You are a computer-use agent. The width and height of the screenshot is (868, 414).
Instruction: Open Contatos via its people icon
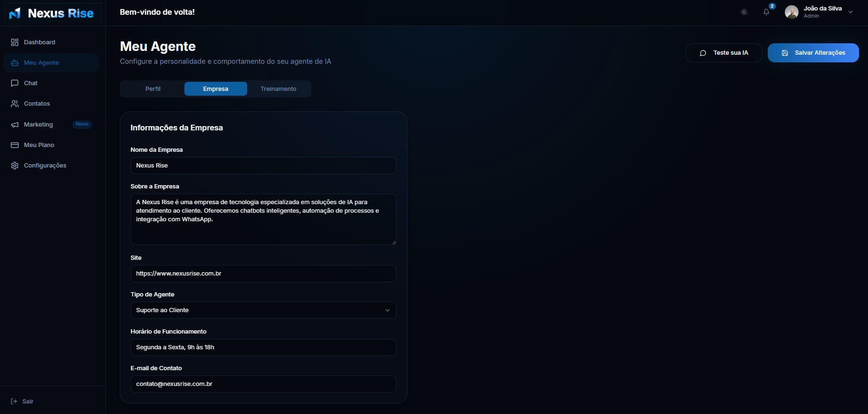tap(15, 104)
